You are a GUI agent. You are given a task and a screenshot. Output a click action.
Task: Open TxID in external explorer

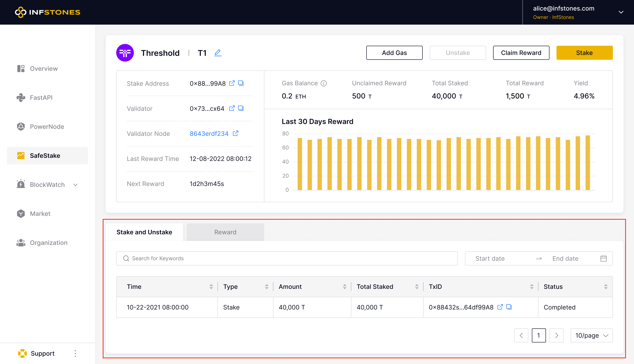click(500, 307)
